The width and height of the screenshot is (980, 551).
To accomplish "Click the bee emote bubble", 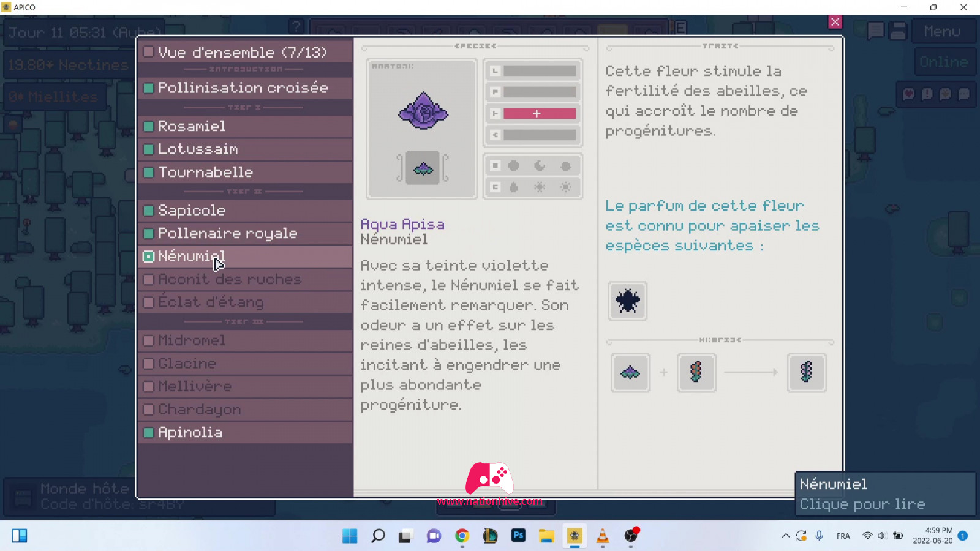I will [x=946, y=94].
